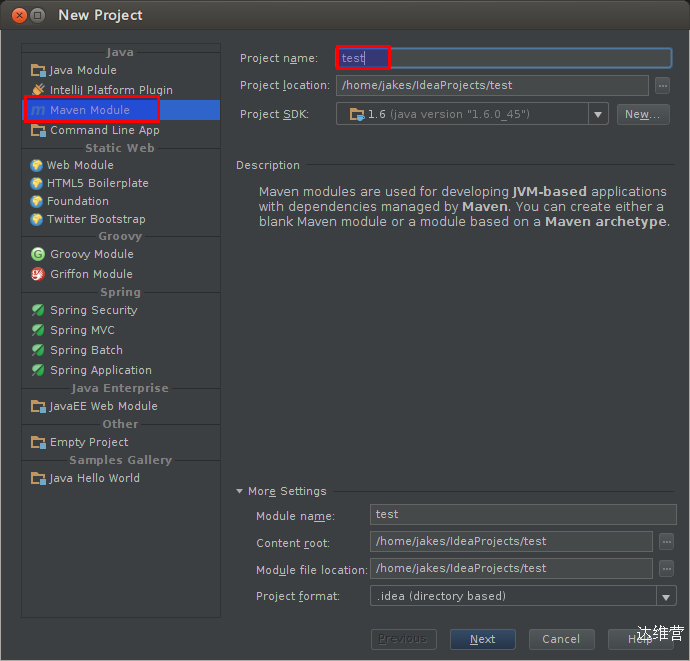Select Web Module project type
Screen dimensions: 690x661
[121, 165]
